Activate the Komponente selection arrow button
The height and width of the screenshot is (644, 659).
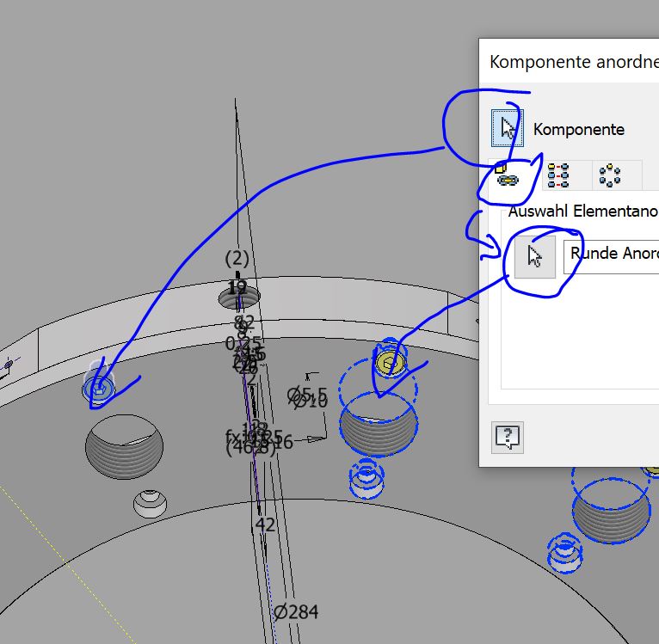508,129
